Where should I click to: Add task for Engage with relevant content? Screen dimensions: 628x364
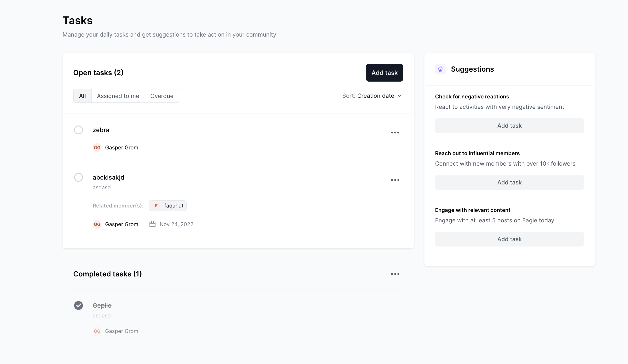(x=509, y=239)
